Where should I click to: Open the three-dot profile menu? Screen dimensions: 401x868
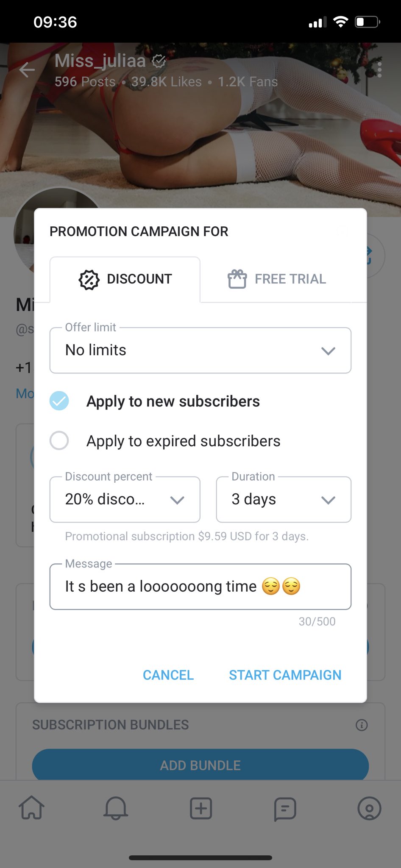click(x=379, y=70)
